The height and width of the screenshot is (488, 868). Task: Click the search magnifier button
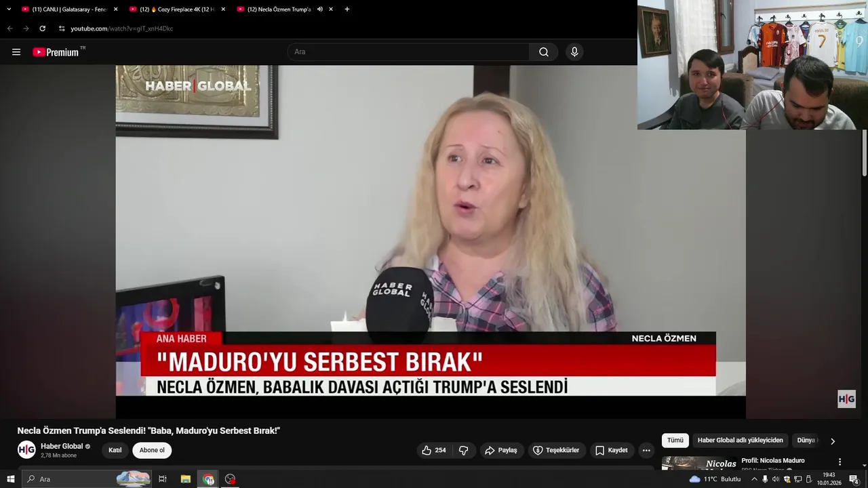[544, 52]
